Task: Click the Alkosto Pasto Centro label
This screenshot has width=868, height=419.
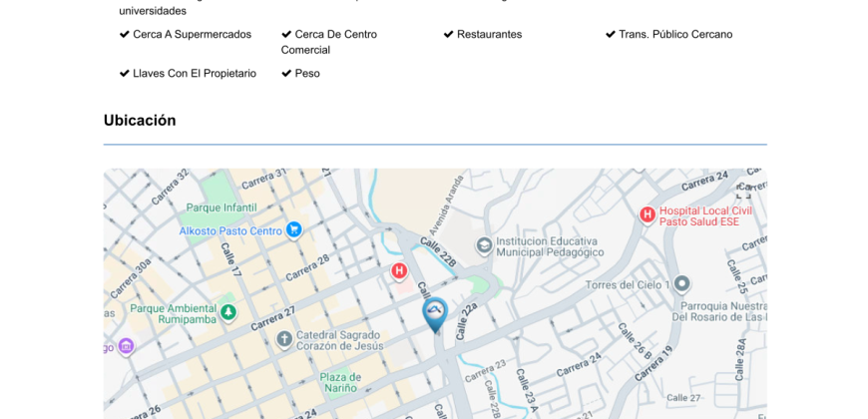Action: point(230,230)
